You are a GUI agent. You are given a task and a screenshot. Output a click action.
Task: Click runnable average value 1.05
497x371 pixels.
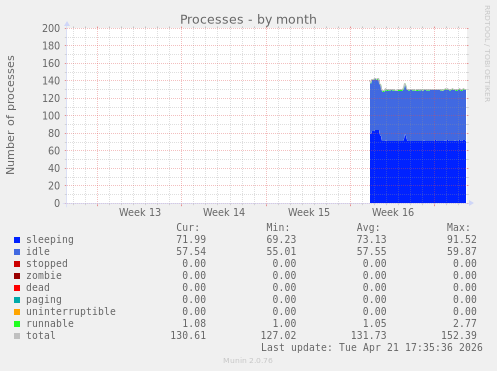coord(374,323)
